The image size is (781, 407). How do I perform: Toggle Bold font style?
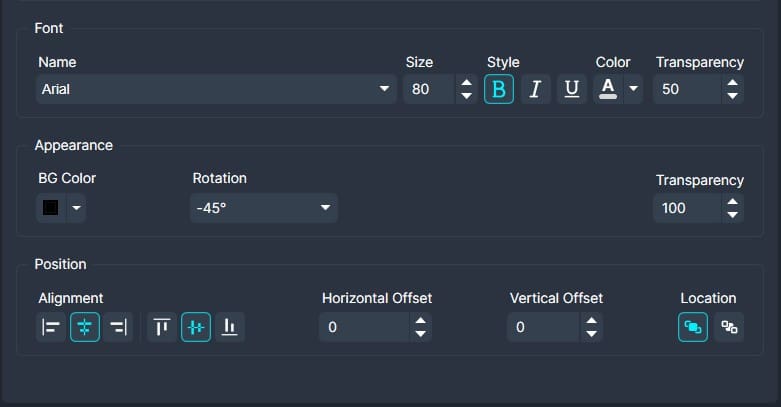pos(499,90)
